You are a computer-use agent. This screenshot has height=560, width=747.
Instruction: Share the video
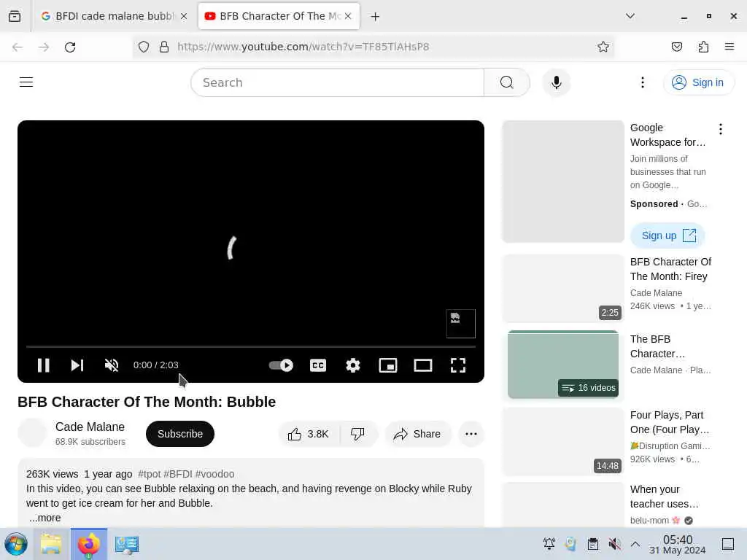417,434
